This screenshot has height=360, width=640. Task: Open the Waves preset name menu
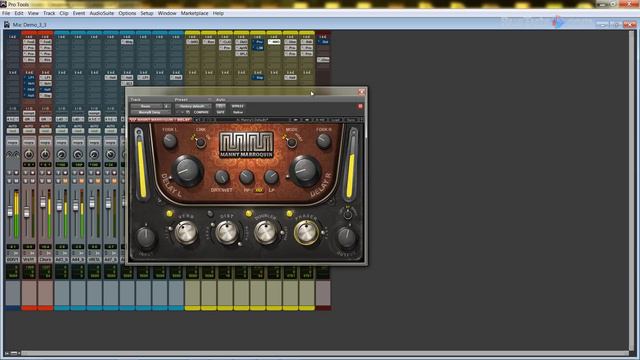[x=252, y=120]
